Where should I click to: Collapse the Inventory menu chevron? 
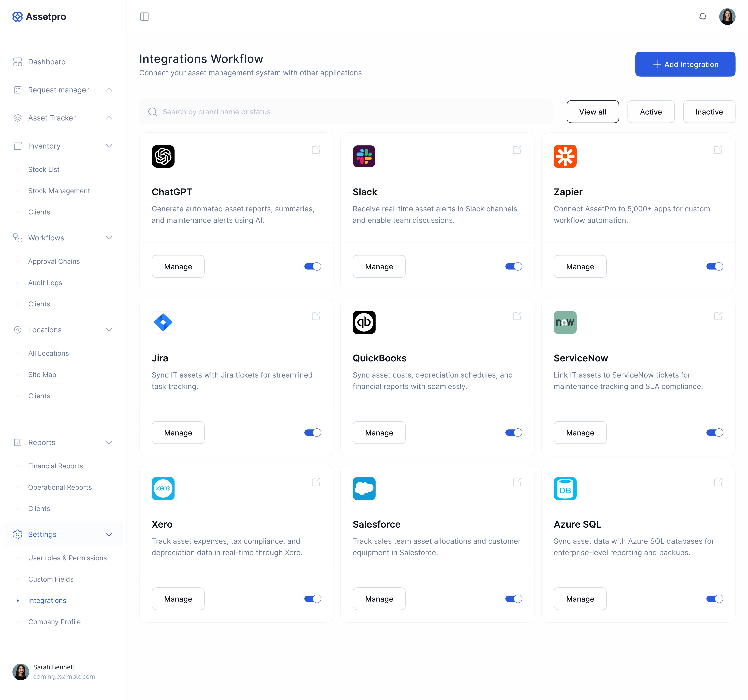coord(109,146)
